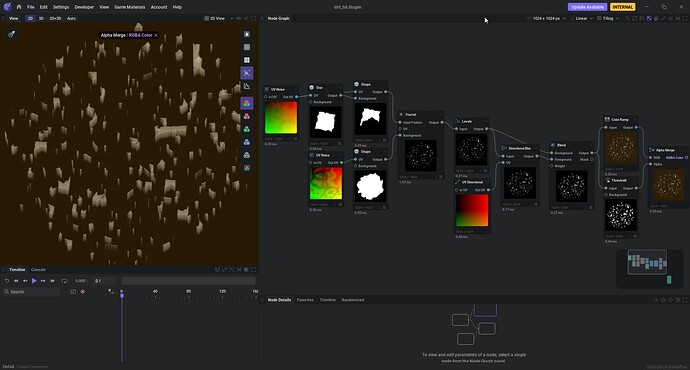The image size is (690, 370).
Task: Click the Update Available button
Action: tap(587, 7)
